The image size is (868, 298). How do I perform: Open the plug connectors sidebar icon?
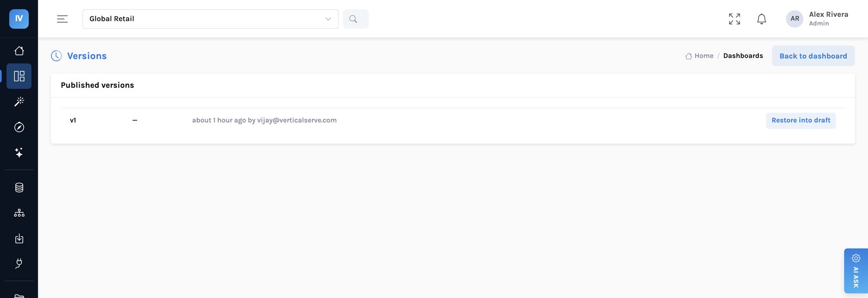pos(19,264)
